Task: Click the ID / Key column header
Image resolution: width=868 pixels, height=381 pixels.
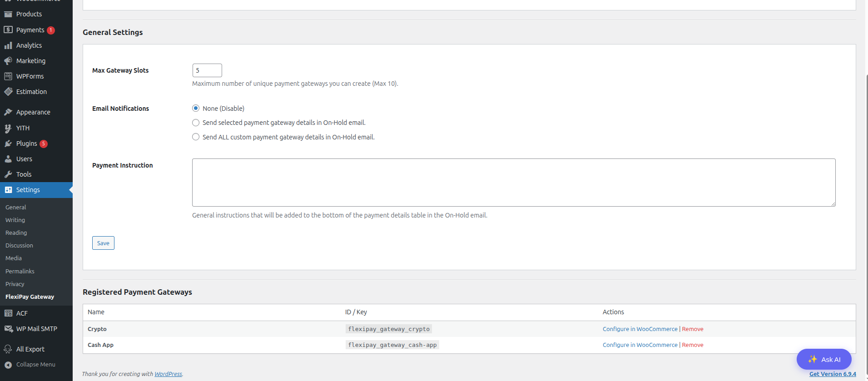Action: tap(356, 312)
